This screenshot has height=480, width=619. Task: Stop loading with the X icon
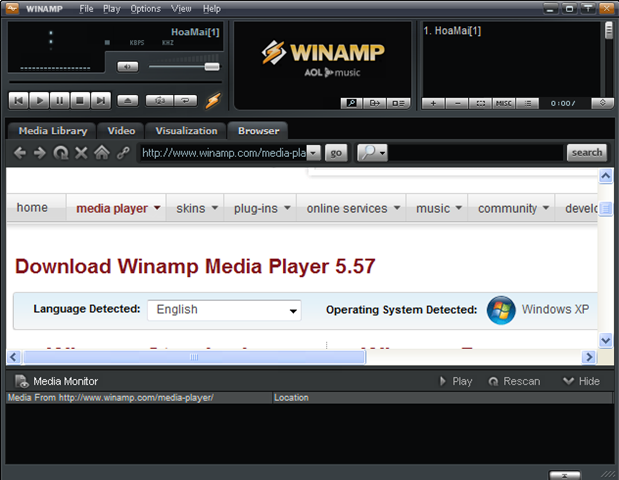pos(81,153)
